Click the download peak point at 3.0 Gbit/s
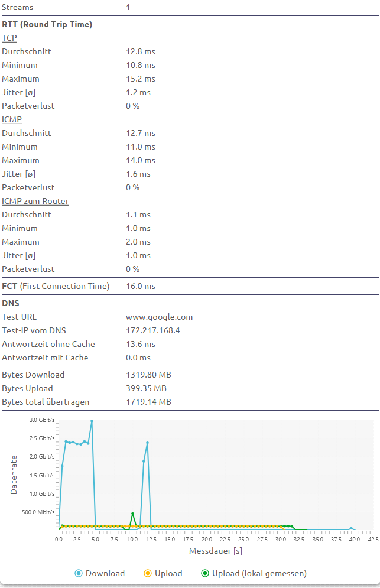The width and height of the screenshot is (380, 588). (92, 421)
